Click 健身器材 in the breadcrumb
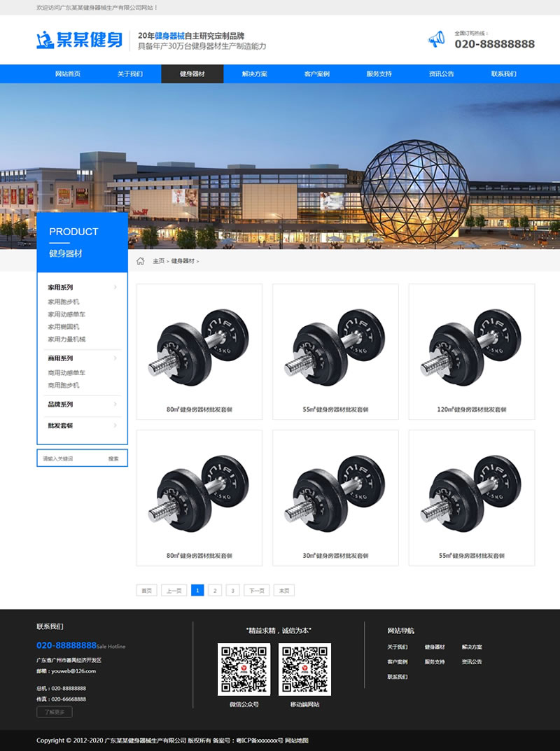 [x=183, y=261]
